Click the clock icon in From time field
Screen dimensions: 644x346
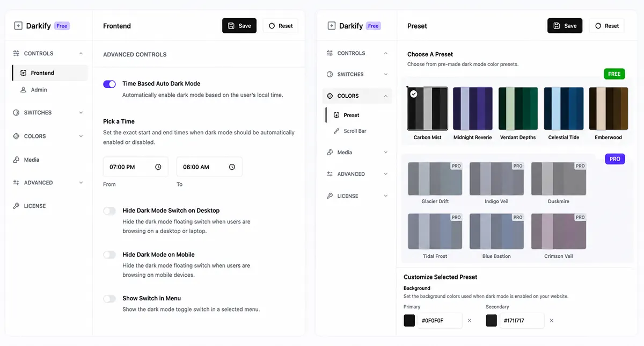click(158, 167)
